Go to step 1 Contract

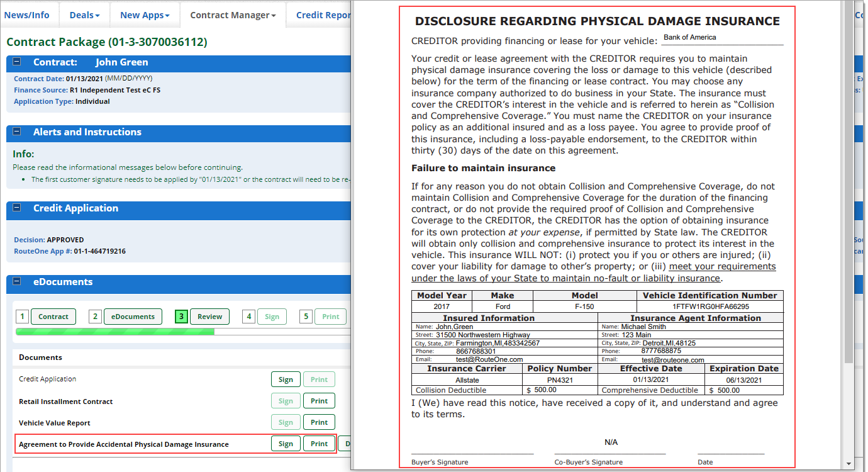coord(53,317)
